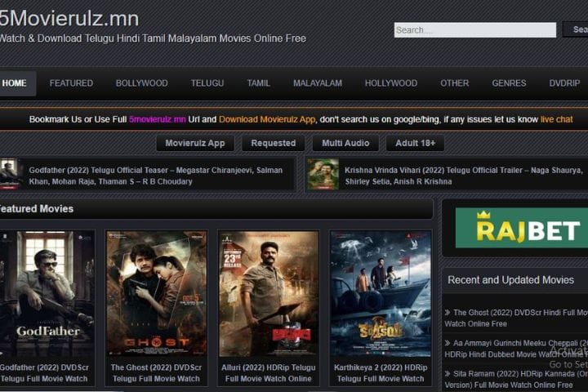The height and width of the screenshot is (392, 588).
Task: Click The Ghost movie poster
Action: coord(156,294)
